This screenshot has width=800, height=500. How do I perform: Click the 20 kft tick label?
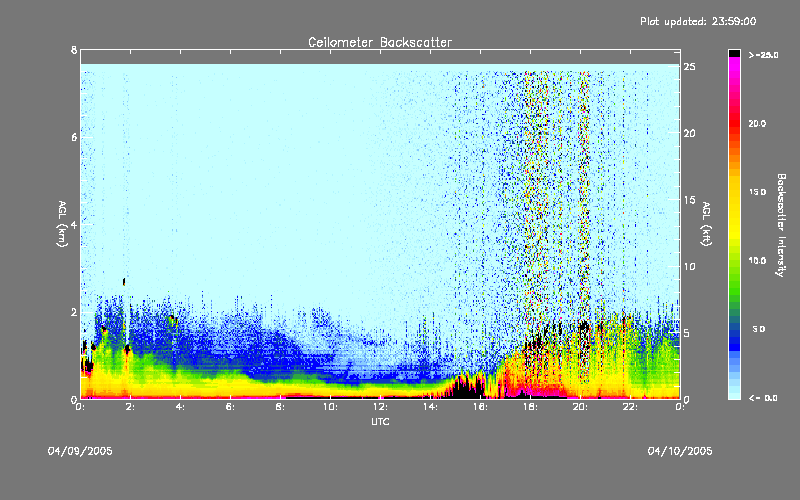click(689, 133)
